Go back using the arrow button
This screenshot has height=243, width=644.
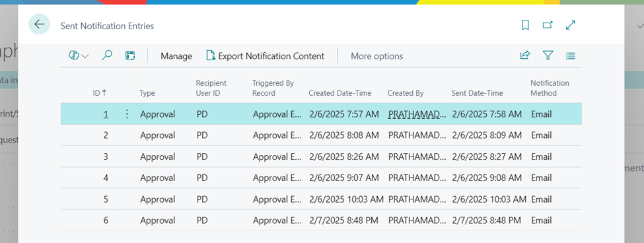coord(39,24)
